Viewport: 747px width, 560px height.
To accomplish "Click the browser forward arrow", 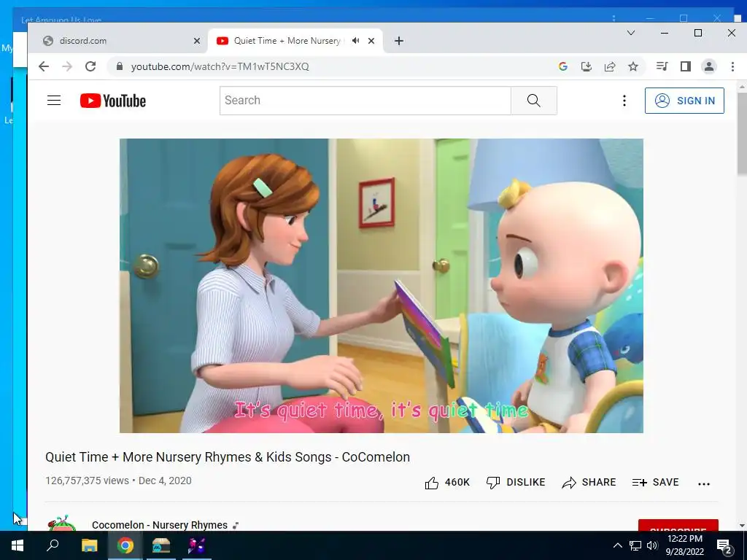I will point(67,66).
